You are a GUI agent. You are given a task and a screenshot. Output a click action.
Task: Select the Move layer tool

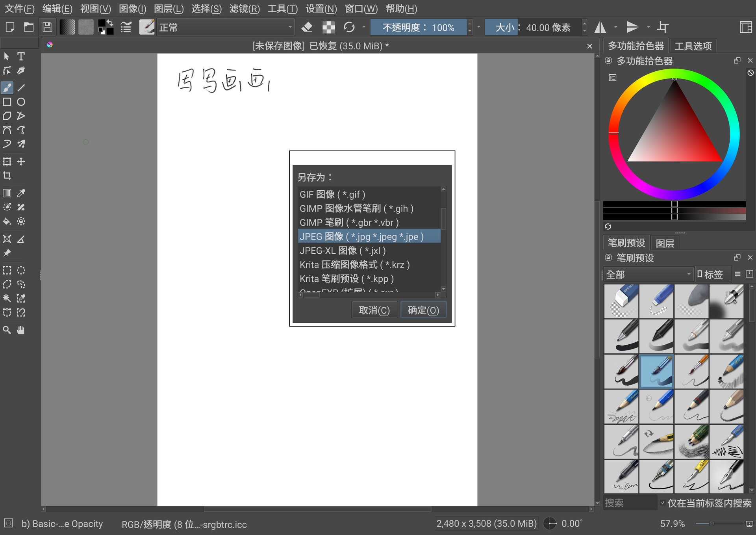21,162
